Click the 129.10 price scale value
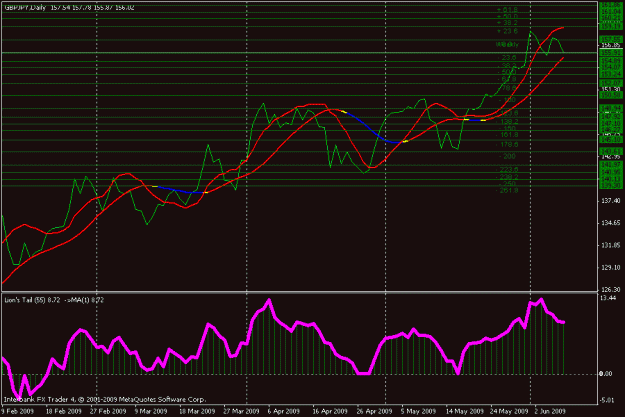Viewport: 625px width, 417px height. [610, 268]
